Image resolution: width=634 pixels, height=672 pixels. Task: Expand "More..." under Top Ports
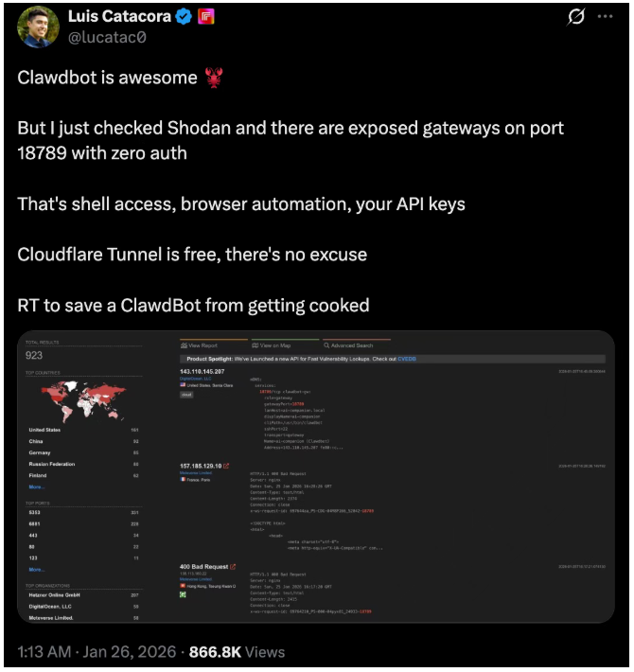pyautogui.click(x=36, y=570)
